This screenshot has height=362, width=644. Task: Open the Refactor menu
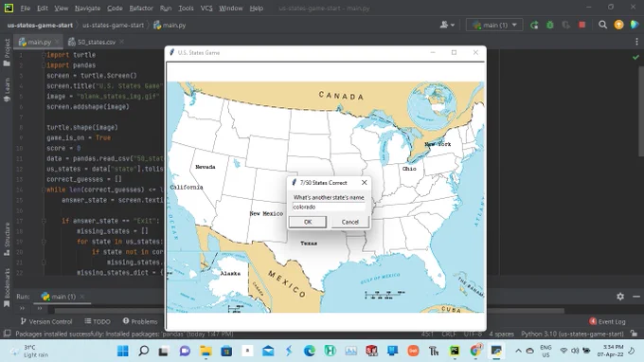point(141,9)
